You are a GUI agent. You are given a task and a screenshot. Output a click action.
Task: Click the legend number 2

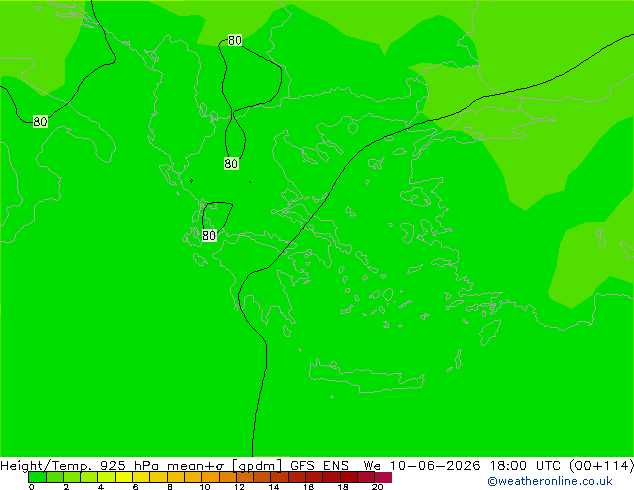pyautogui.click(x=66, y=487)
